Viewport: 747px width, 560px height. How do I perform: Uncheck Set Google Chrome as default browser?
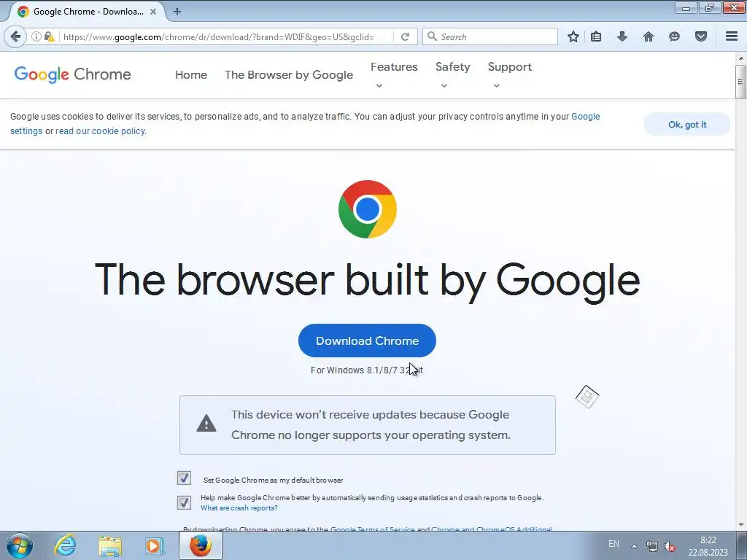click(x=184, y=478)
